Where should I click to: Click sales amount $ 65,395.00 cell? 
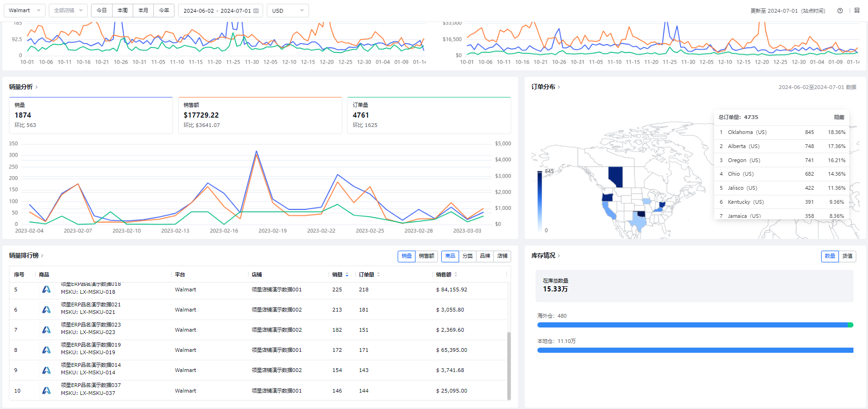[452, 350]
